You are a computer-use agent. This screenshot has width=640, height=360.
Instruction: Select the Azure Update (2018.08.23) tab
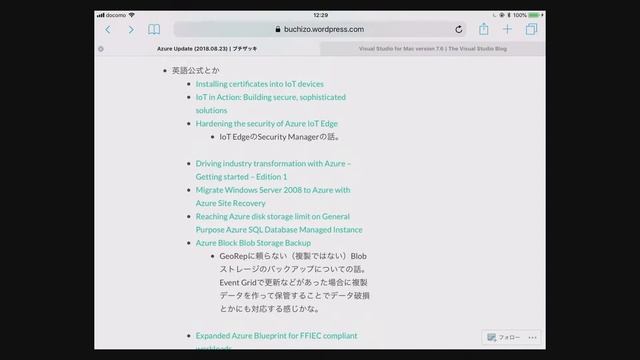coord(207,49)
